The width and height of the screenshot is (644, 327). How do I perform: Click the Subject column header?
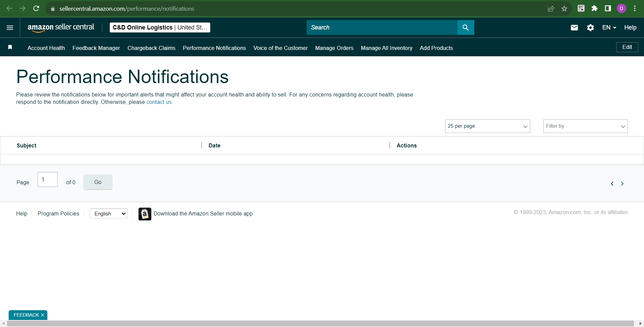26,145
